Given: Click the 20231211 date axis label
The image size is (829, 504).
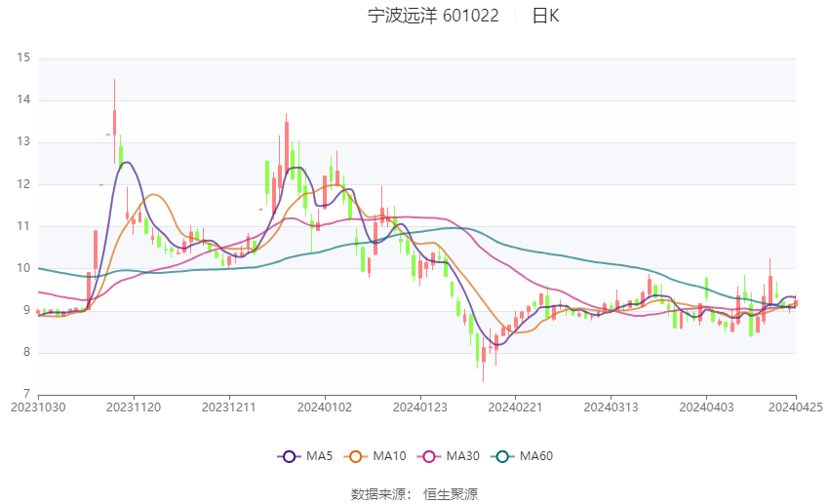Looking at the screenshot, I should coord(229,407).
